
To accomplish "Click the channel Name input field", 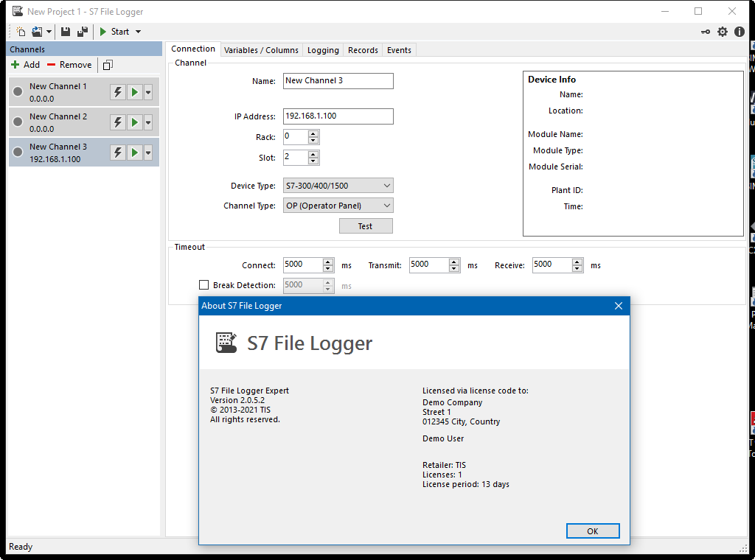I will coord(338,81).
